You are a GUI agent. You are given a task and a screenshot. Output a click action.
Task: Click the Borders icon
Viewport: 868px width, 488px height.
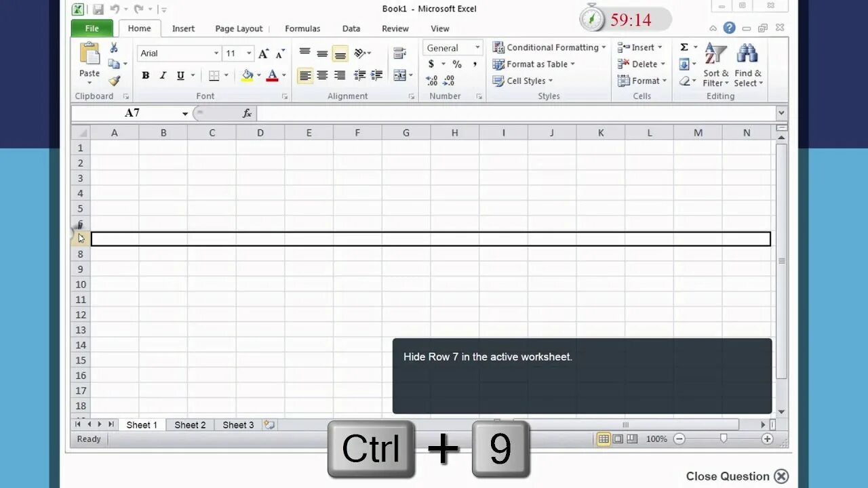pos(214,75)
